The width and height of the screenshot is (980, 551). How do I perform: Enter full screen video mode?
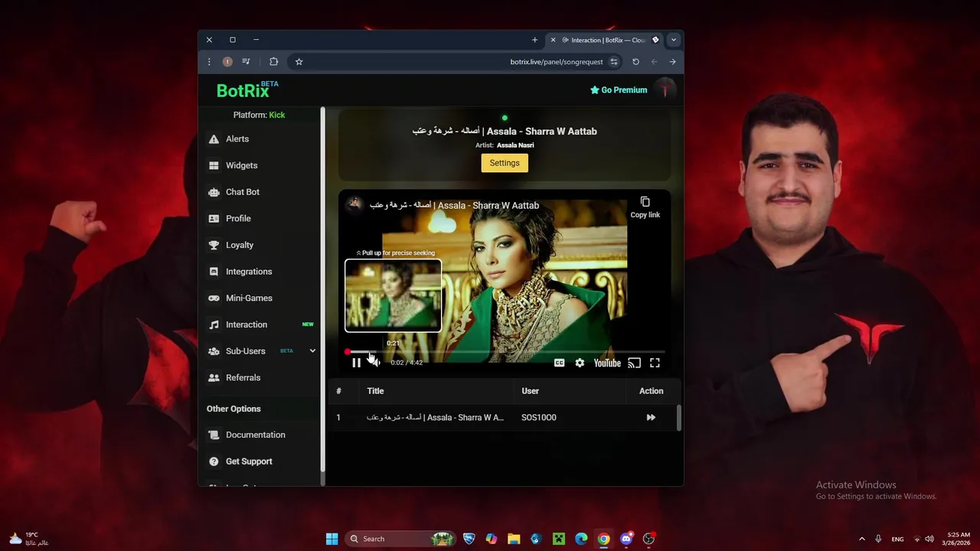tap(655, 363)
